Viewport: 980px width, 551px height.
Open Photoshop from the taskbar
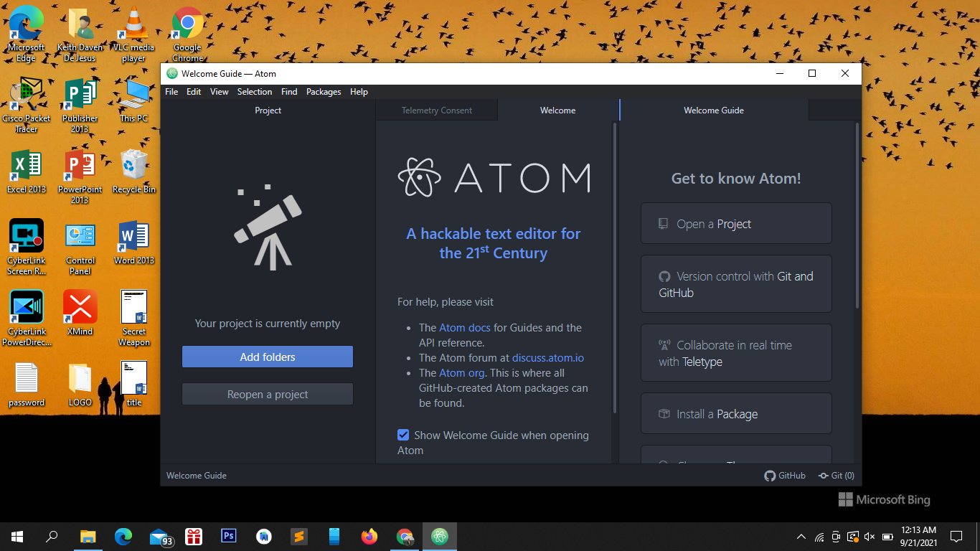point(229,536)
